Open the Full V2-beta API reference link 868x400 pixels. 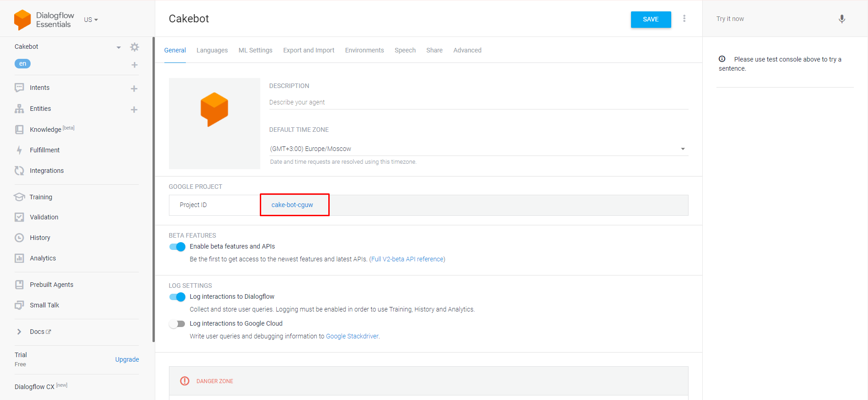click(407, 259)
